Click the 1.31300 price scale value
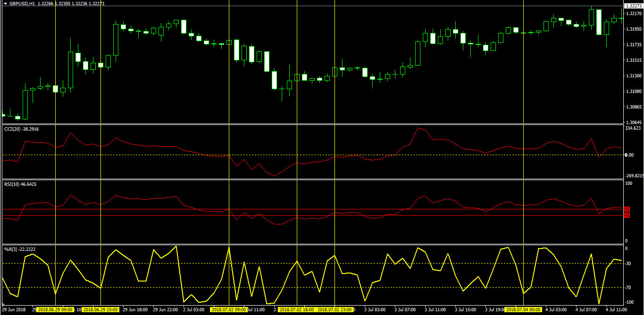 pos(634,76)
